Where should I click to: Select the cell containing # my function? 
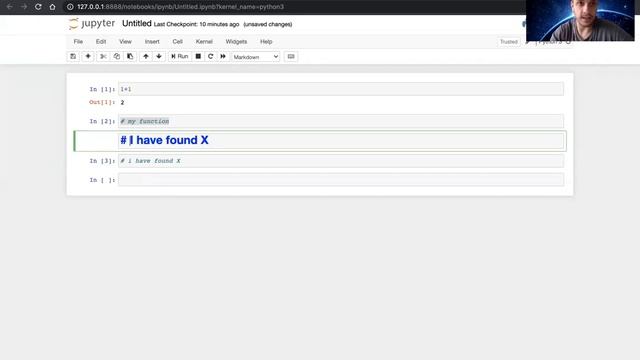[341, 121]
